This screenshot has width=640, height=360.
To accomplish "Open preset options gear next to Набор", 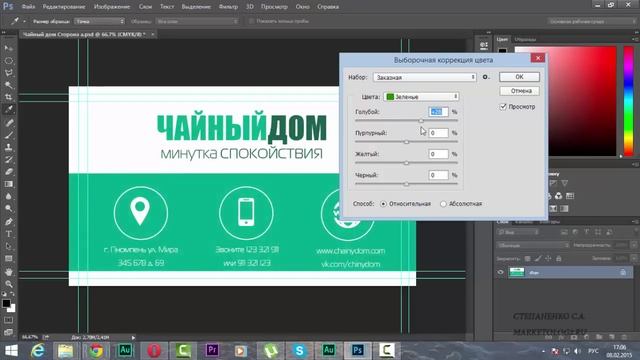I will [486, 77].
